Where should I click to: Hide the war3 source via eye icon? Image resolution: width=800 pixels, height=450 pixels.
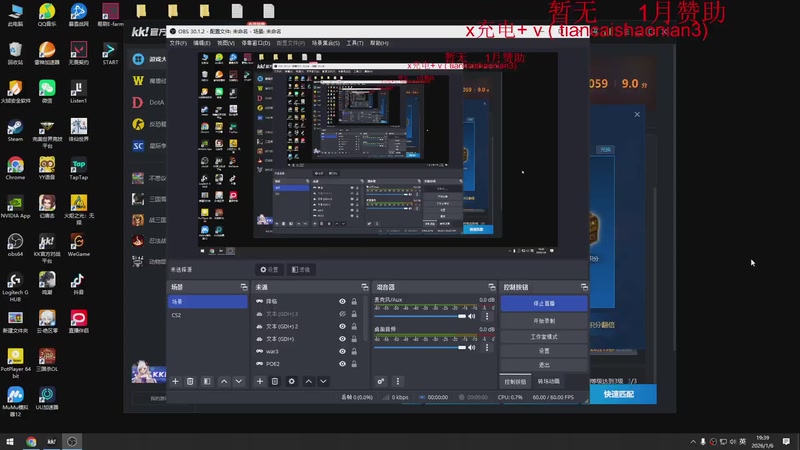tap(342, 351)
